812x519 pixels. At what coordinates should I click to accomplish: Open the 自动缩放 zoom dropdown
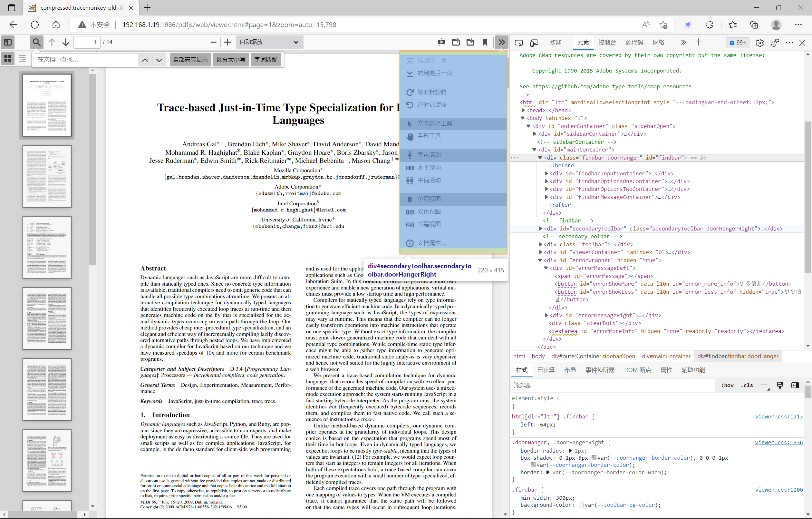(x=269, y=42)
